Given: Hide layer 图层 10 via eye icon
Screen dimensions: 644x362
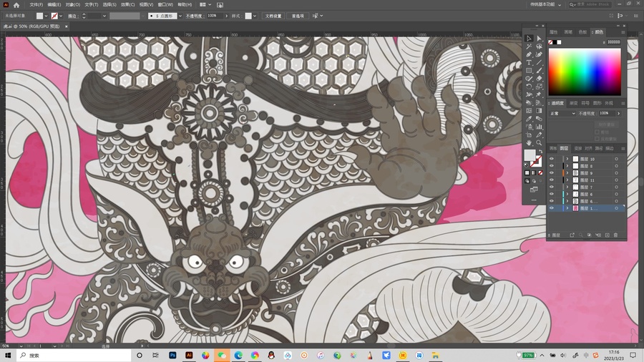Looking at the screenshot, I should coord(552,159).
